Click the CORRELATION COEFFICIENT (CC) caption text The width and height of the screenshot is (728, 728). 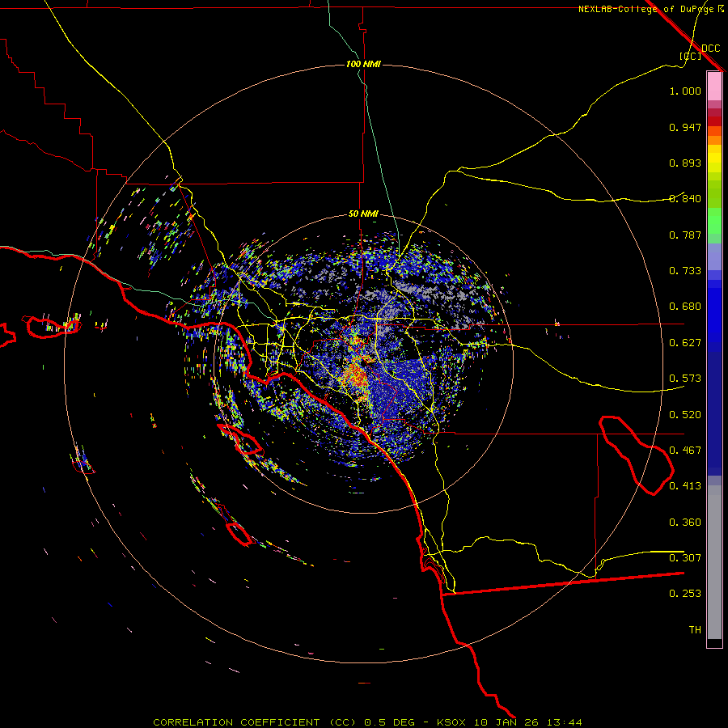click(255, 722)
